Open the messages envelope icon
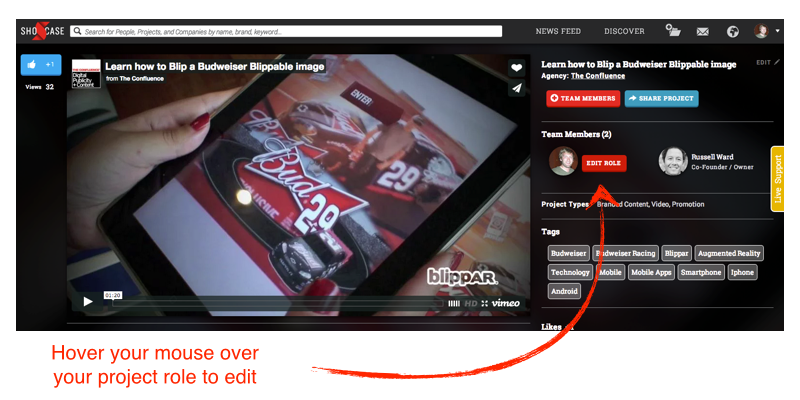Viewport: 800px width, 400px height. (703, 32)
